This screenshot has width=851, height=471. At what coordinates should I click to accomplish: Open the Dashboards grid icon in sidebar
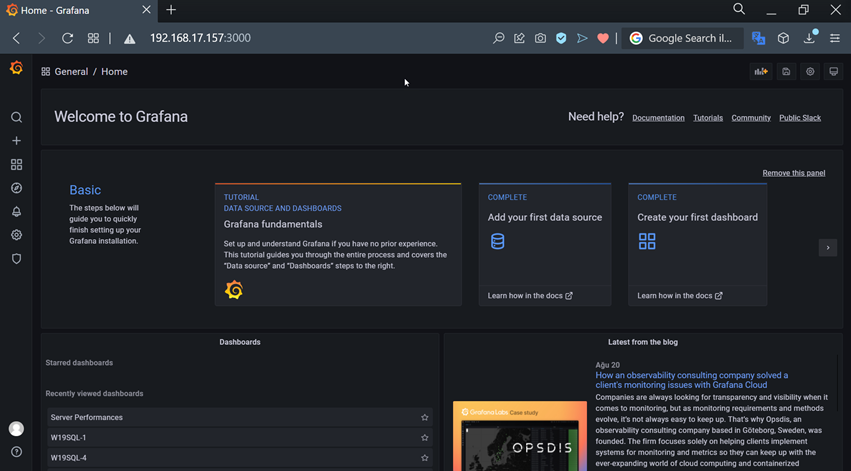(16, 165)
